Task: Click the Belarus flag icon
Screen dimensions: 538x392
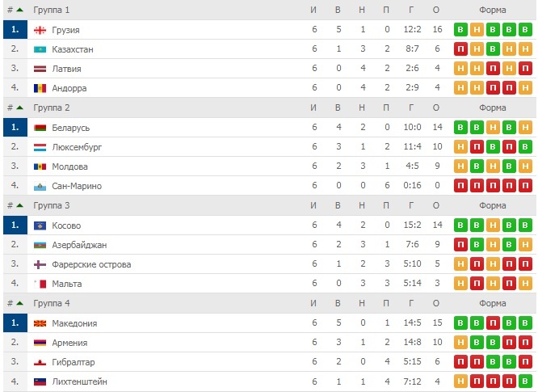Action: pos(40,128)
